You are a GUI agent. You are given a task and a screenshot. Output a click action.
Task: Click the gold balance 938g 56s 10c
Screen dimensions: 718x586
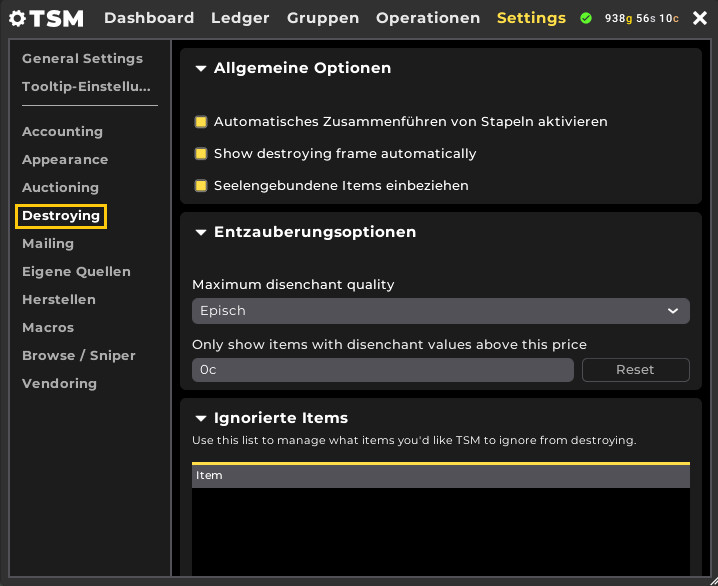(x=642, y=18)
